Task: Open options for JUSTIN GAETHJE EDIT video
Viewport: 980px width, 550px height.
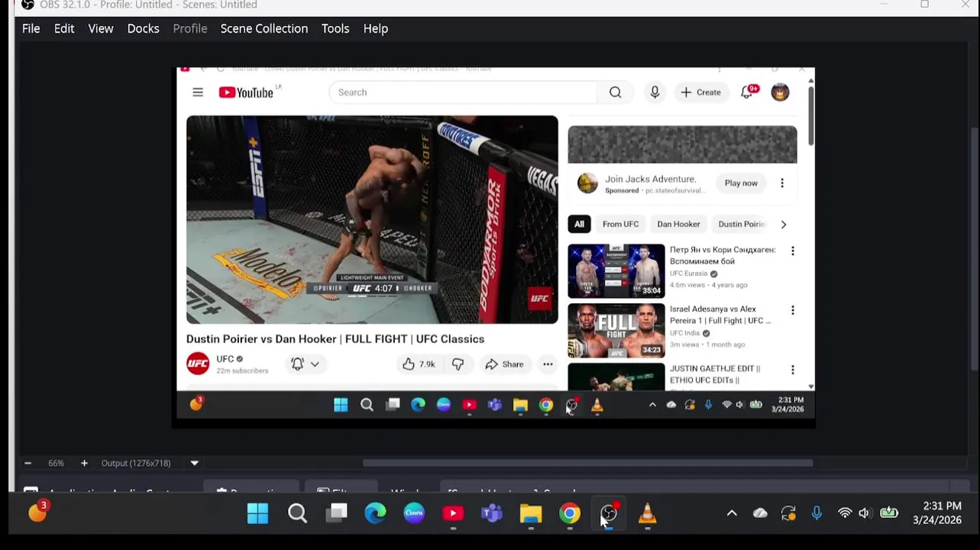Action: [793, 370]
